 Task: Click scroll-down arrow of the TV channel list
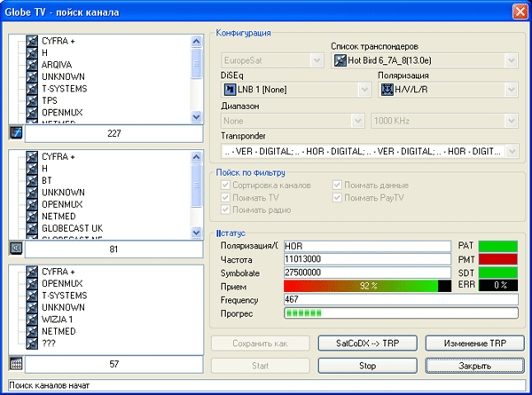197,117
